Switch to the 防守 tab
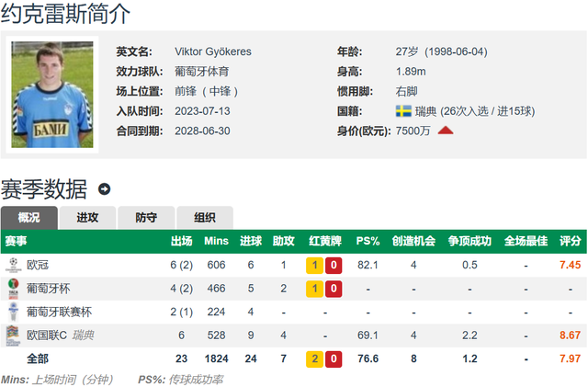This screenshot has width=588, height=387. tap(146, 218)
